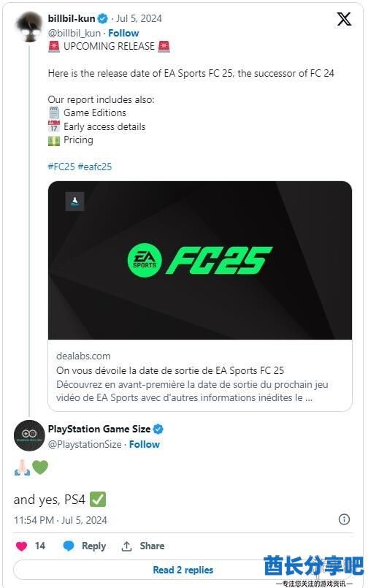Open the #eafc25 hashtag
Image resolution: width=368 pixels, height=588 pixels.
(x=95, y=167)
